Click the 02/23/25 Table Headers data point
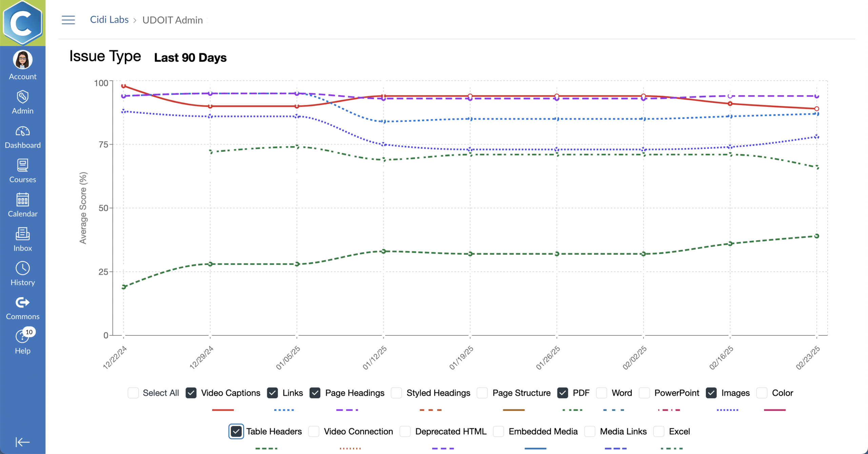The width and height of the screenshot is (868, 454). point(817,236)
